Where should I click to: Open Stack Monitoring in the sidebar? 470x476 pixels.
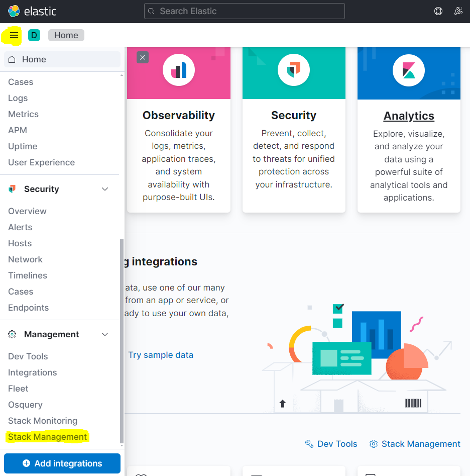coord(43,421)
